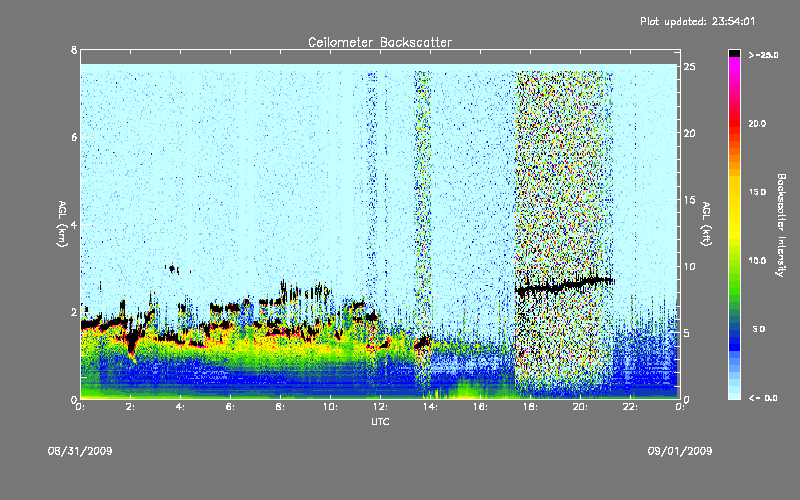800x500 pixels.
Task: Click the 'Backscatter Intensity' colorbar label
Action: tap(781, 225)
